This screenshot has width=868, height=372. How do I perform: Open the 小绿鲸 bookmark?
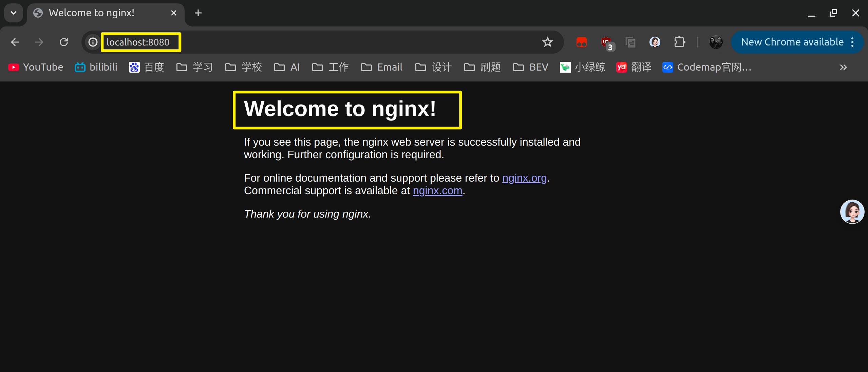click(x=583, y=67)
